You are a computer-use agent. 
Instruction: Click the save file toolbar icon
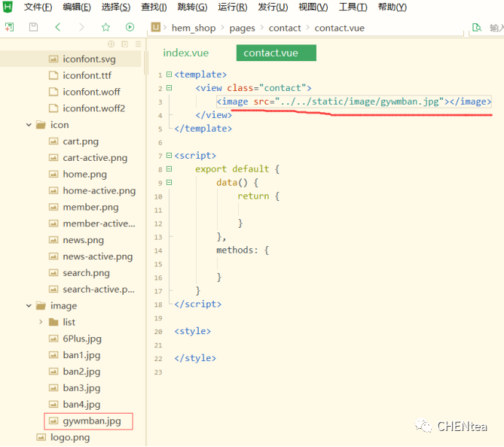coord(34,27)
